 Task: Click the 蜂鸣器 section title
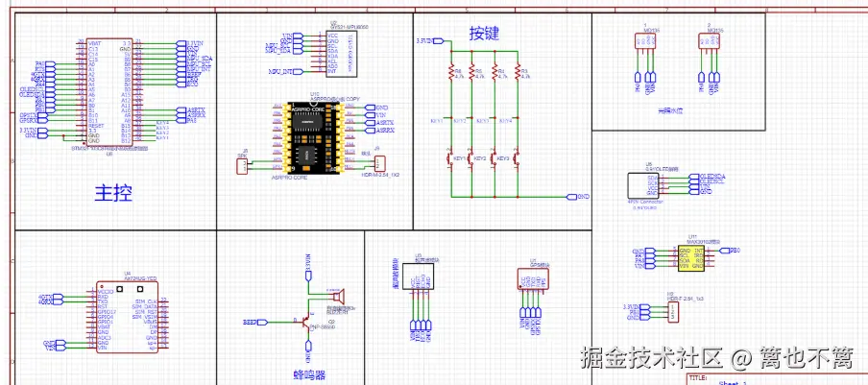pos(308,374)
